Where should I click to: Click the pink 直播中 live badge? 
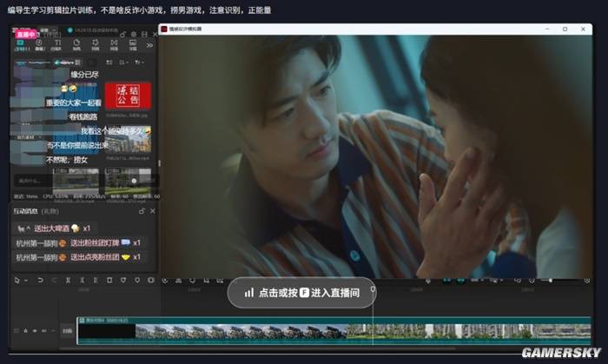[x=26, y=35]
